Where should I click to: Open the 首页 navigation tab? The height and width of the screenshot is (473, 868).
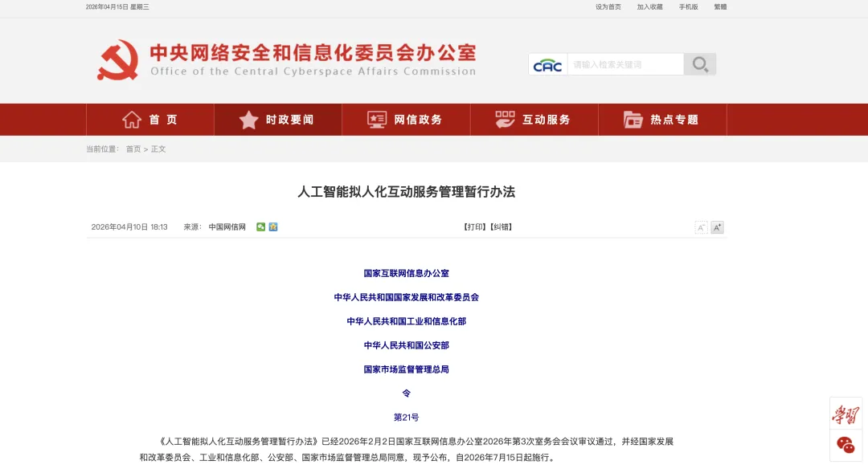(150, 120)
